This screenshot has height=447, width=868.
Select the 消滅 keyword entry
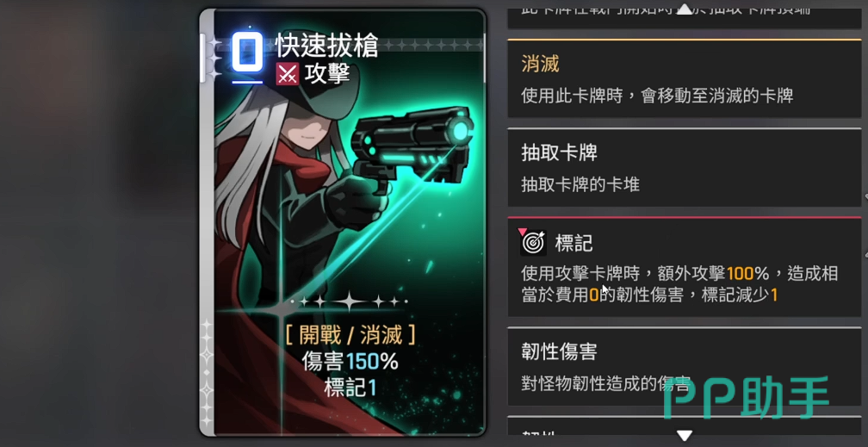coord(685,78)
